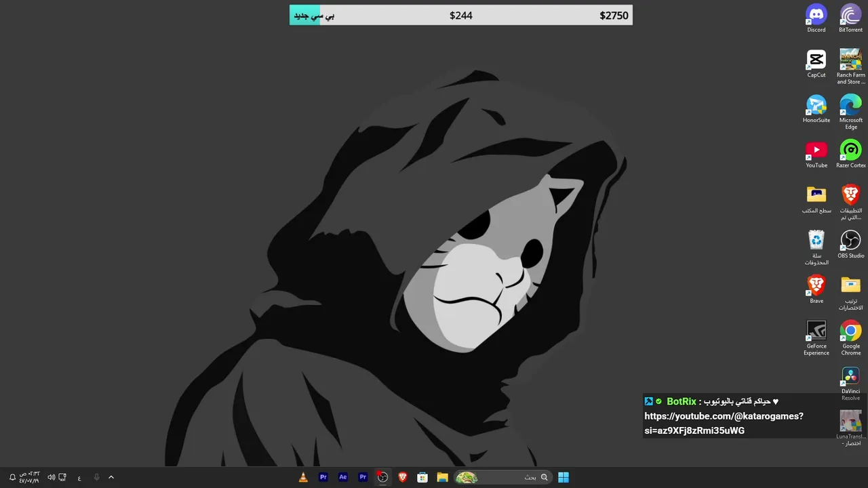
Task: Open Brave browser from the taskbar
Action: coord(403,477)
